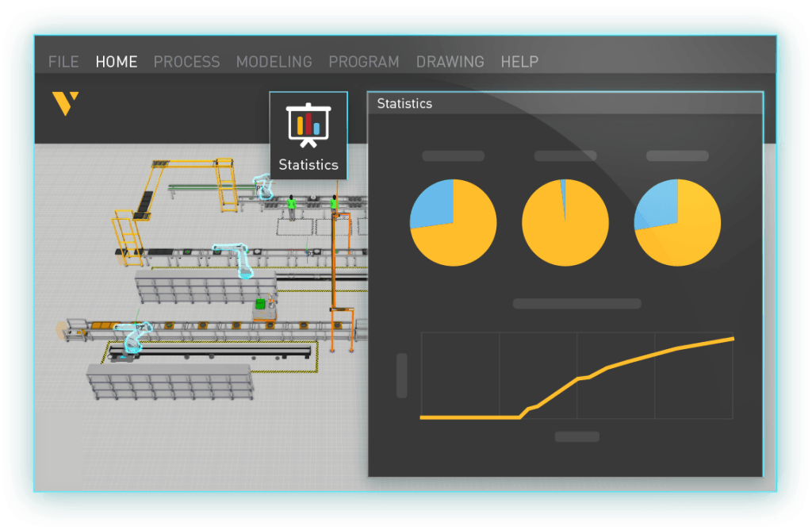
Task: Select the highlighted robot arm on the lower conveyor
Action: (x=133, y=336)
